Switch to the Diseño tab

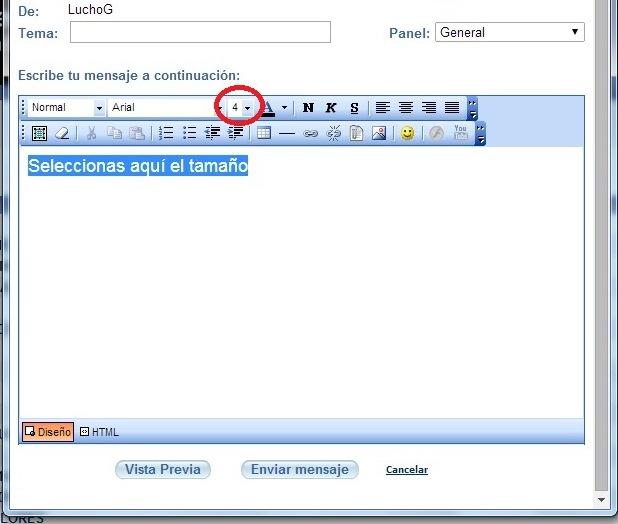pos(48,432)
